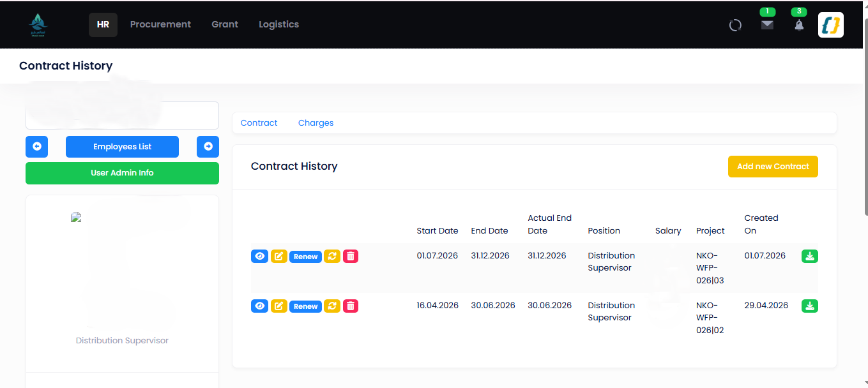This screenshot has height=388, width=868.
Task: Click the employee profile photo placeholder
Action: point(76,217)
